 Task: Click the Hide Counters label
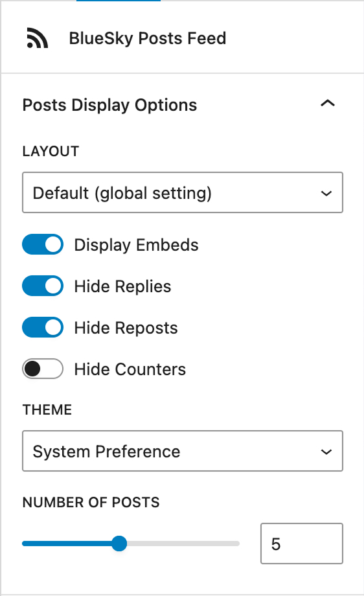click(130, 369)
